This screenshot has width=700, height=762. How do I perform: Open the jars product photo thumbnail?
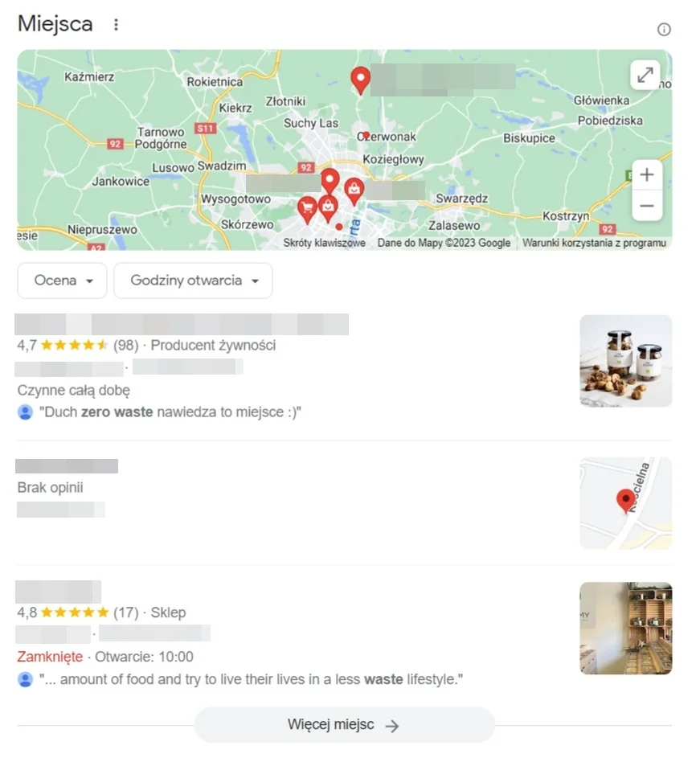(626, 361)
